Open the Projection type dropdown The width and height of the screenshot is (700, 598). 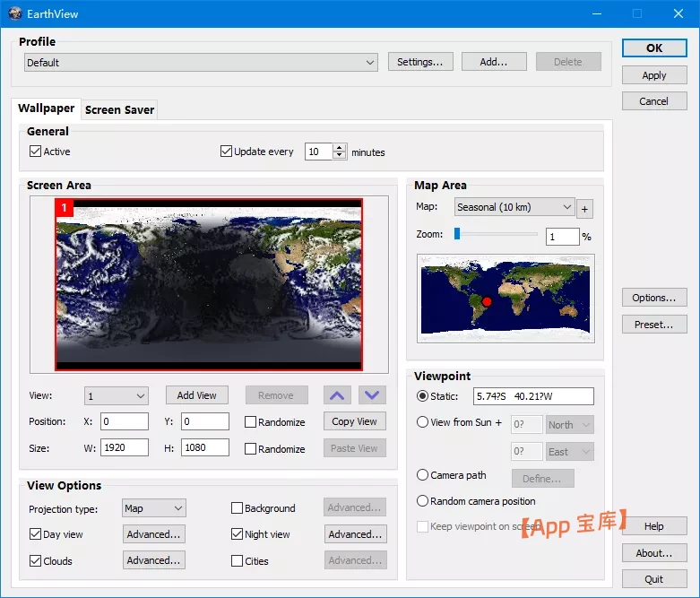[x=153, y=508]
